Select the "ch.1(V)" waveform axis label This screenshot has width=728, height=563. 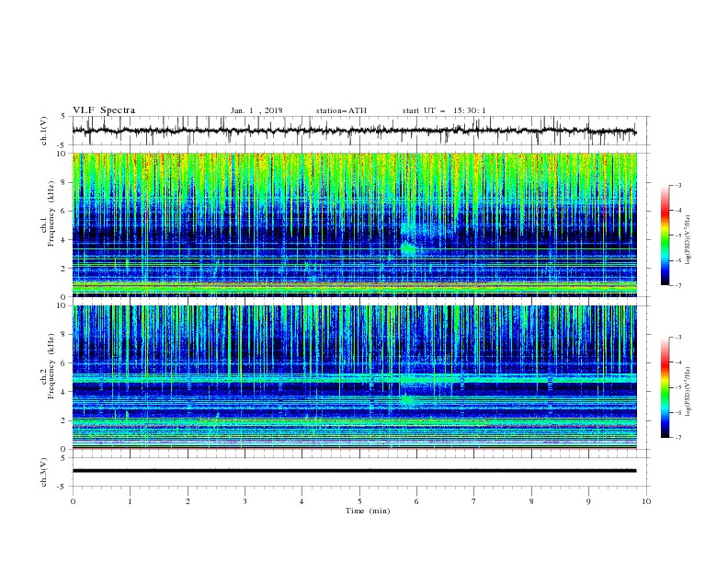44,131
